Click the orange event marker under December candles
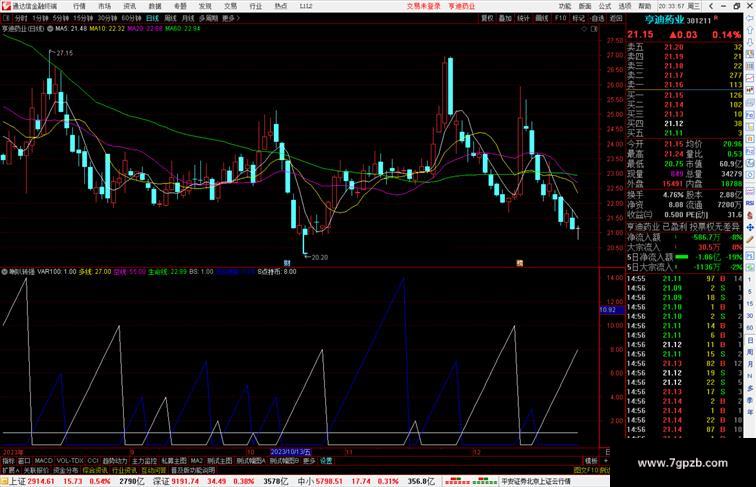This screenshot has width=756, height=487. [520, 263]
